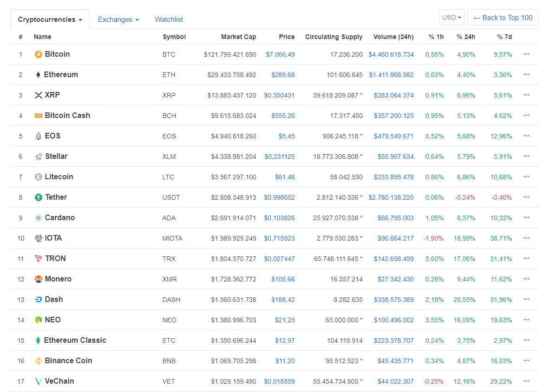Click EOS market cap $4.940.818.260
This screenshot has width=550, height=392.
(234, 137)
